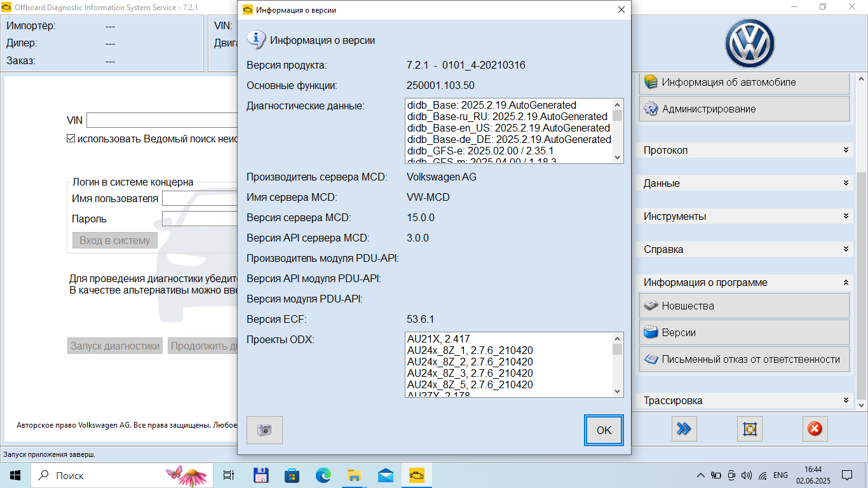The width and height of the screenshot is (868, 488).
Task: Open the notification center icon
Action: tap(847, 475)
